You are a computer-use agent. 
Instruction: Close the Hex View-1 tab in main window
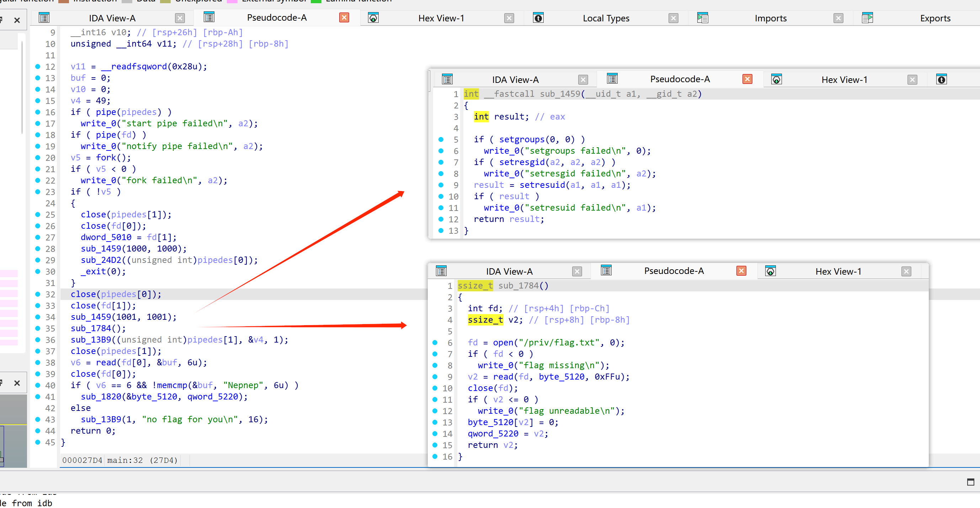click(508, 18)
